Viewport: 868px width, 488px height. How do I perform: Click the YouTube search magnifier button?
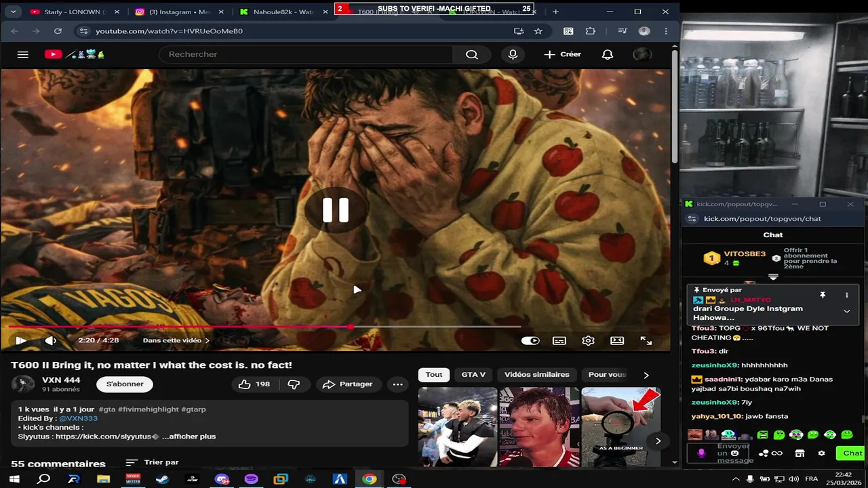(472, 55)
